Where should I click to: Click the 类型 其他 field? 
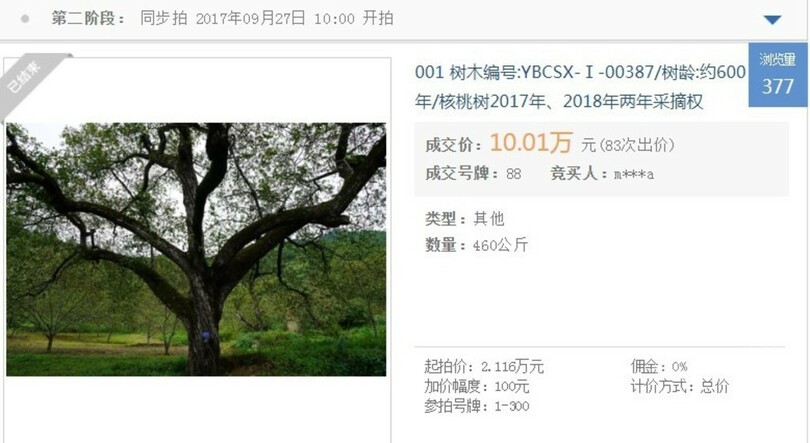(464, 219)
